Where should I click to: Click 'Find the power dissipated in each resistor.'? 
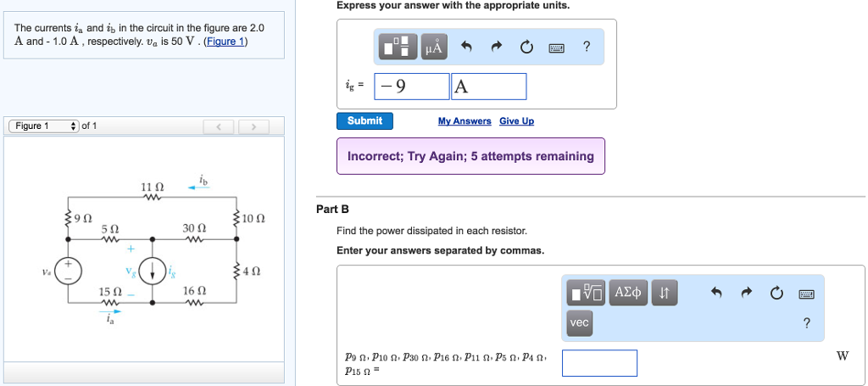[431, 231]
